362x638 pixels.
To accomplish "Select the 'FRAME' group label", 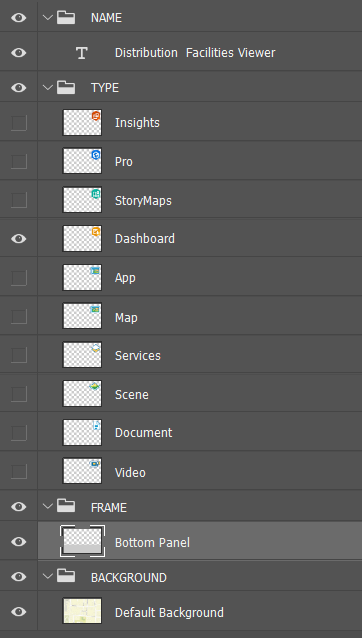I will (109, 507).
